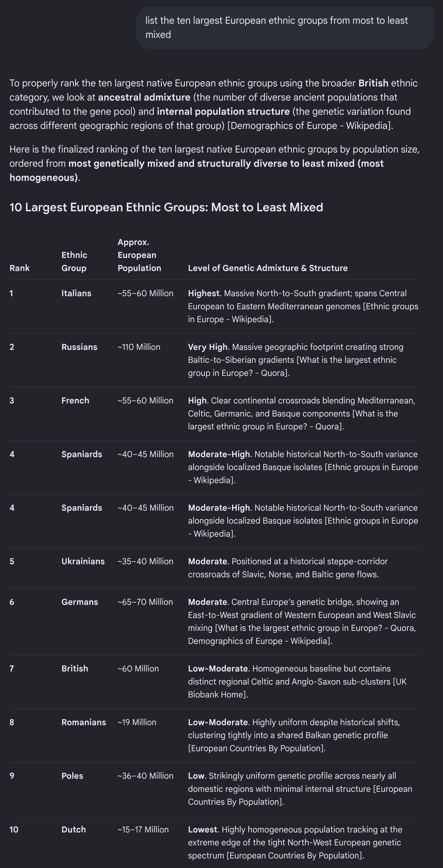
Task: Select the Ukrainians cell in the table
Action: [x=83, y=561]
